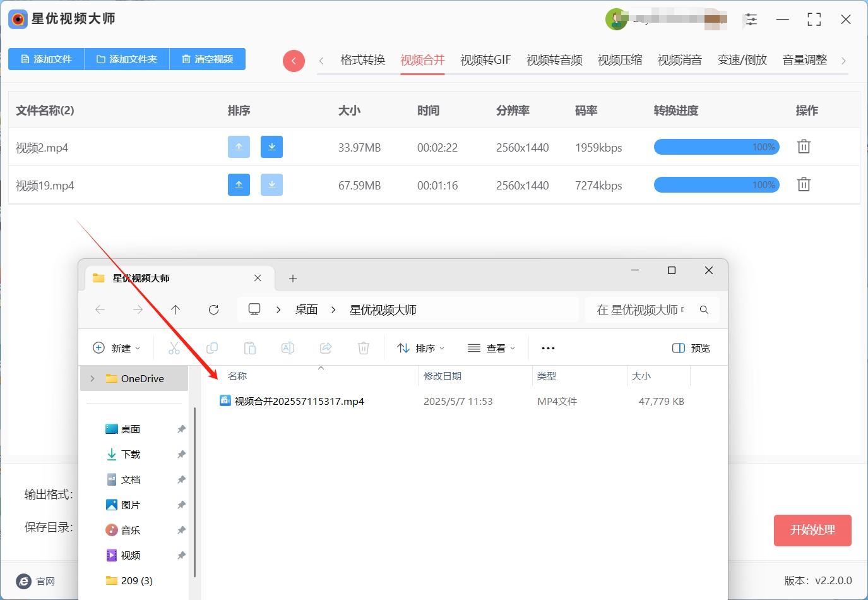Open the 官网 link
The width and height of the screenshot is (868, 600).
coord(36,582)
